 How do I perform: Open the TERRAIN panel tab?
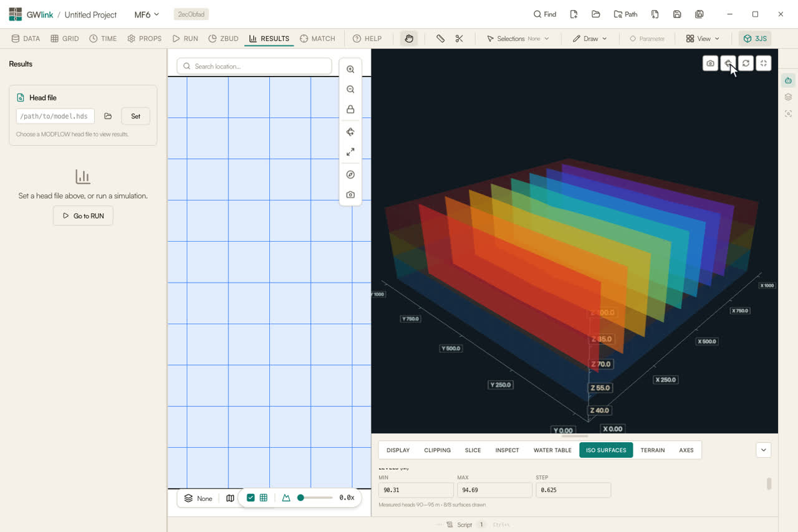click(x=653, y=450)
